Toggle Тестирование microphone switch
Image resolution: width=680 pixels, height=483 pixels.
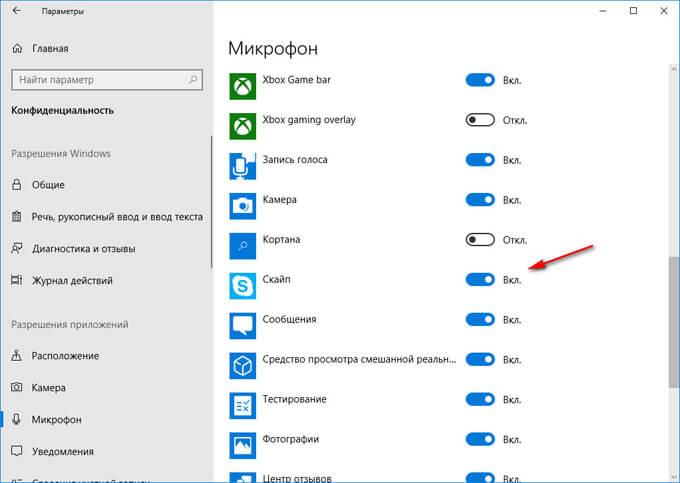point(480,399)
